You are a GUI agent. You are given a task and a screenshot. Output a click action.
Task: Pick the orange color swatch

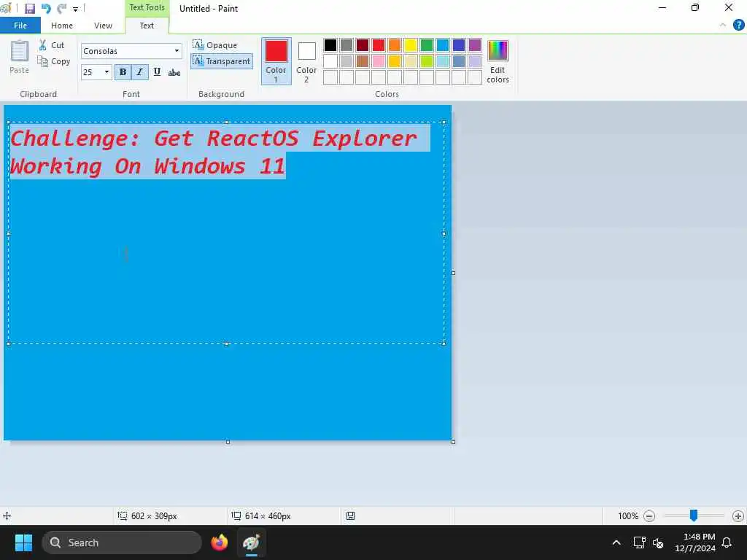coord(395,45)
